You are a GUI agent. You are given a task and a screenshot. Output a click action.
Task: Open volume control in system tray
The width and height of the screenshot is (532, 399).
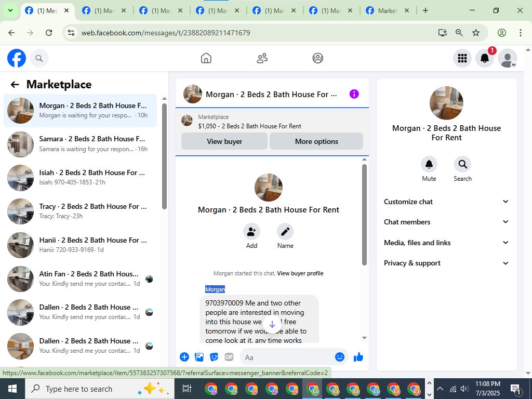[464, 389]
